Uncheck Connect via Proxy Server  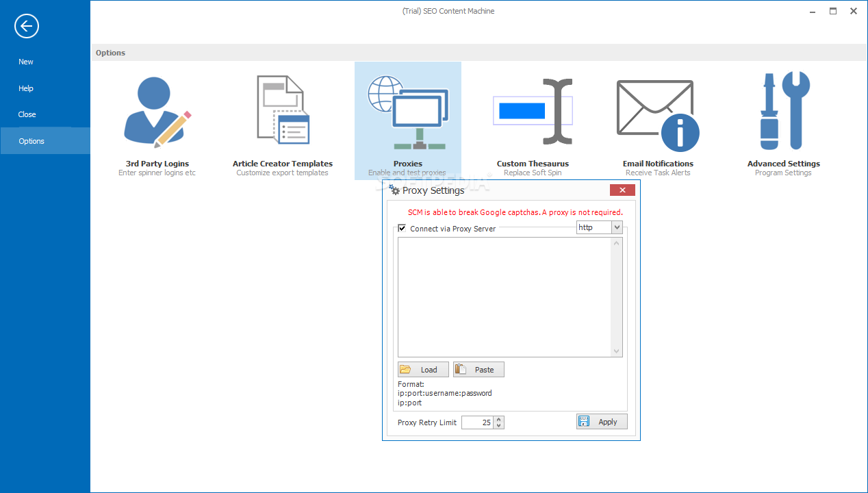tap(402, 228)
